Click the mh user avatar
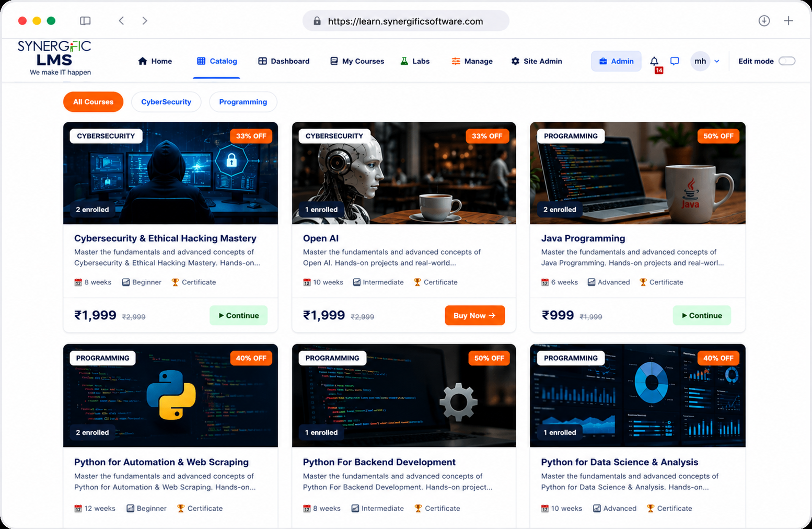The image size is (812, 529). click(x=700, y=61)
